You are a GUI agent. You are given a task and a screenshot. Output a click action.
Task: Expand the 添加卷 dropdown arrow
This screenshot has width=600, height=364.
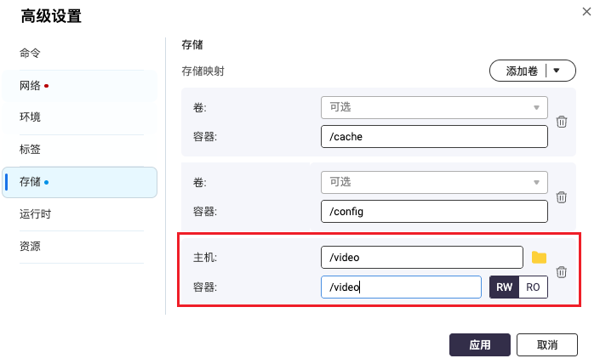pyautogui.click(x=557, y=71)
